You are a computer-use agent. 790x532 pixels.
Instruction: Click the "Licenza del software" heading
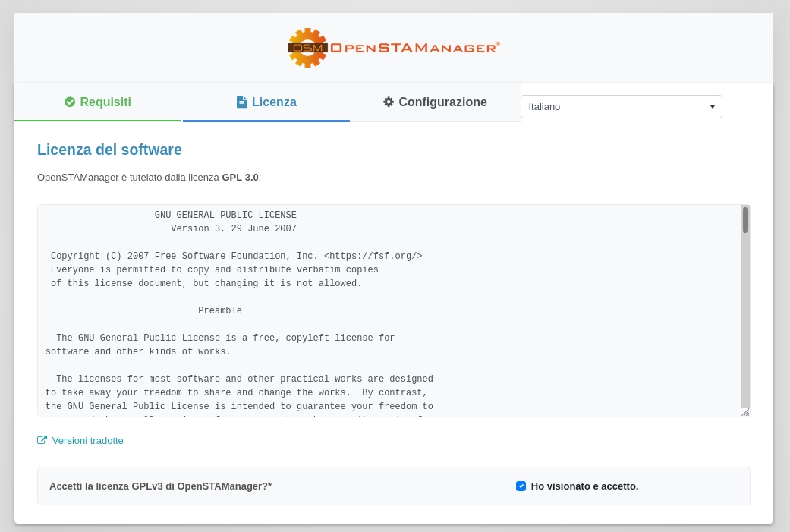(x=109, y=150)
